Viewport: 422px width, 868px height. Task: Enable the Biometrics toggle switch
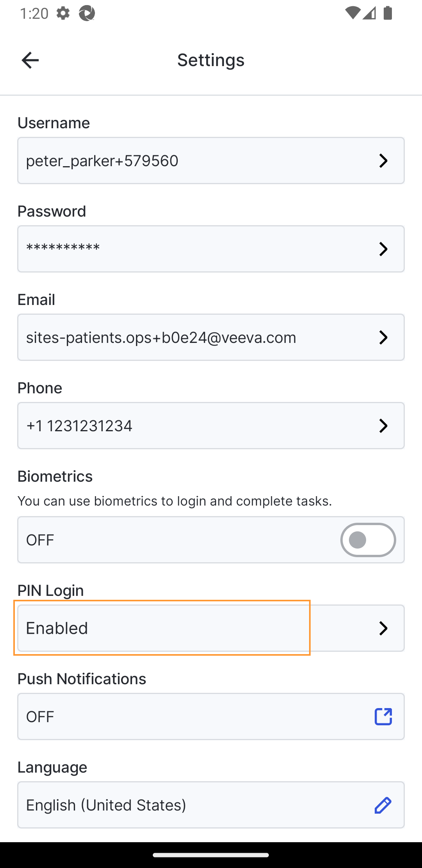point(368,540)
